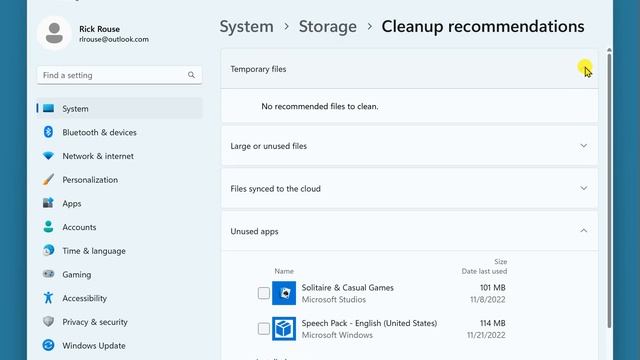Viewport: 640px width, 360px height.
Task: Open Privacy & security settings
Action: pyautogui.click(x=119, y=321)
